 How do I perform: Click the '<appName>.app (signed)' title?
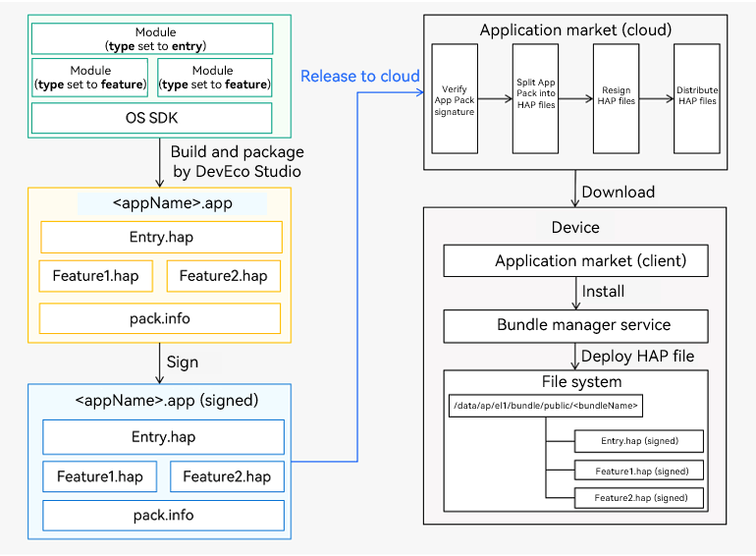click(x=166, y=400)
